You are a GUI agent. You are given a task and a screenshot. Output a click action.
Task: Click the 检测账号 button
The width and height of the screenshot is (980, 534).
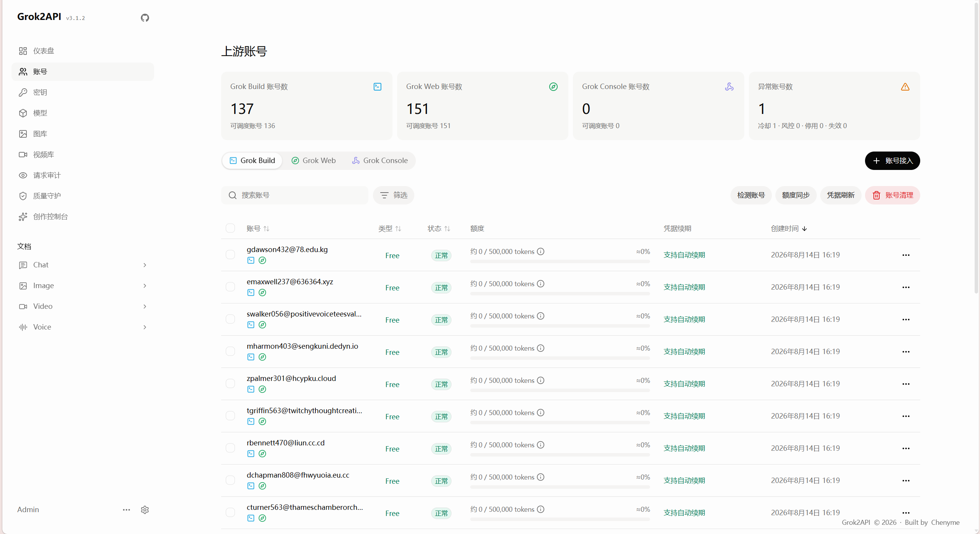pos(751,195)
